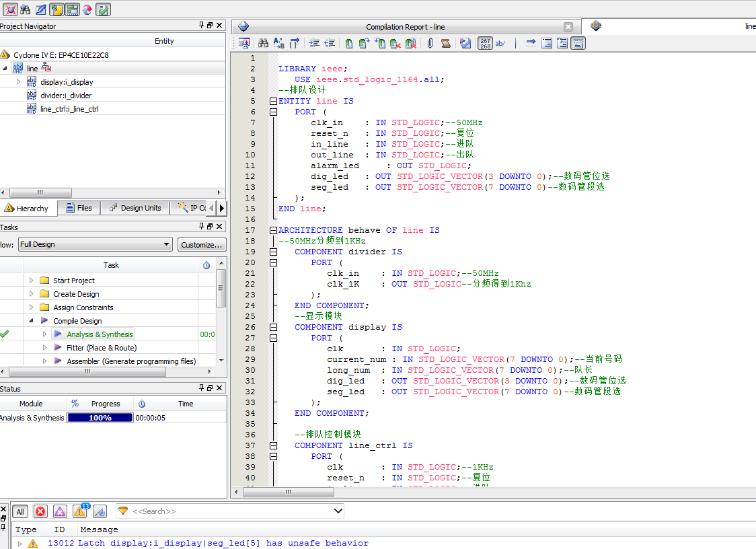Click the All messages filter button

[x=20, y=511]
